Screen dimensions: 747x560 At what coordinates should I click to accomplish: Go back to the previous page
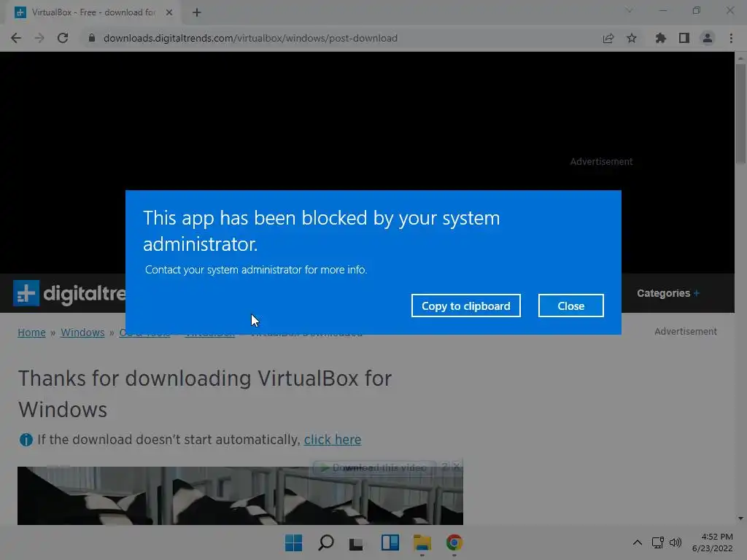(x=16, y=38)
